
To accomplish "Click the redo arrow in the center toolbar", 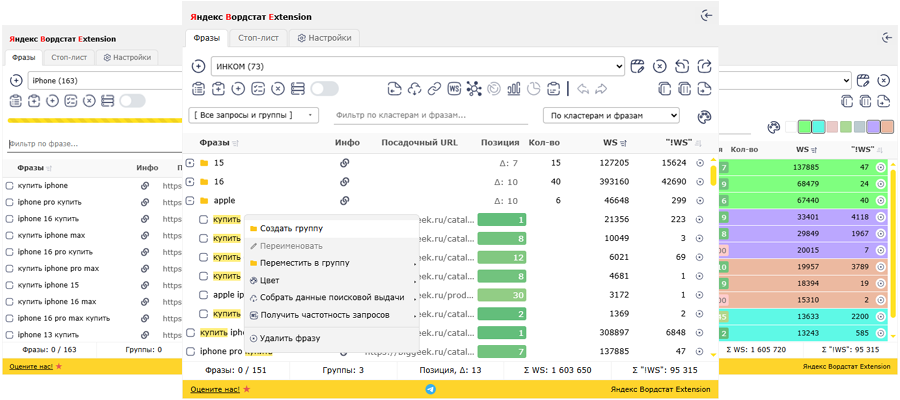I will (601, 89).
